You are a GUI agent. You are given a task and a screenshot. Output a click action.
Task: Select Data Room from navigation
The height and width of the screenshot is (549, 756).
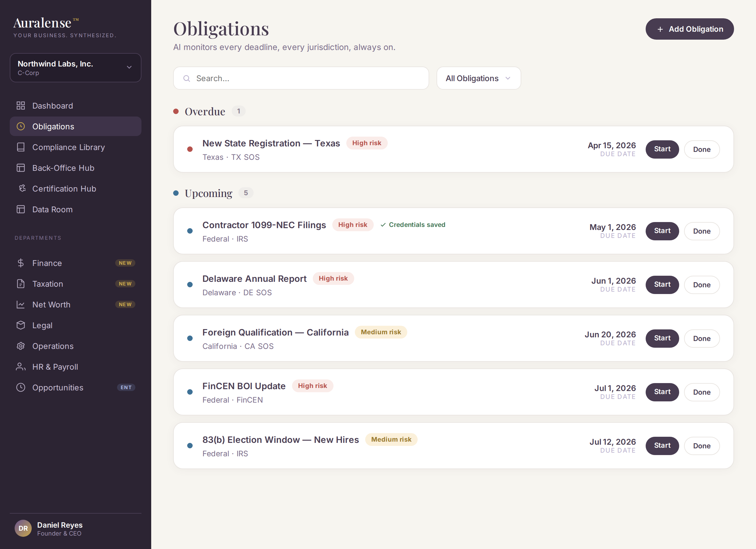(76, 209)
